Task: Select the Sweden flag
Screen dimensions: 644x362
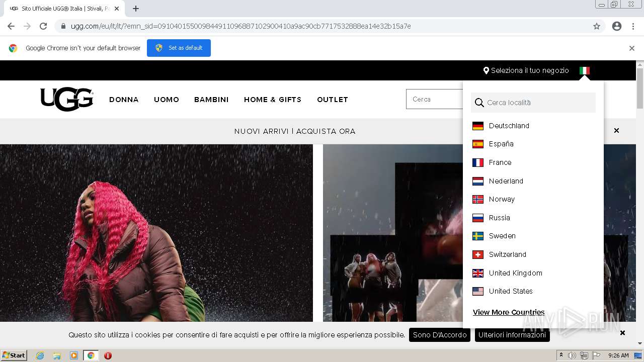Action: pyautogui.click(x=478, y=236)
